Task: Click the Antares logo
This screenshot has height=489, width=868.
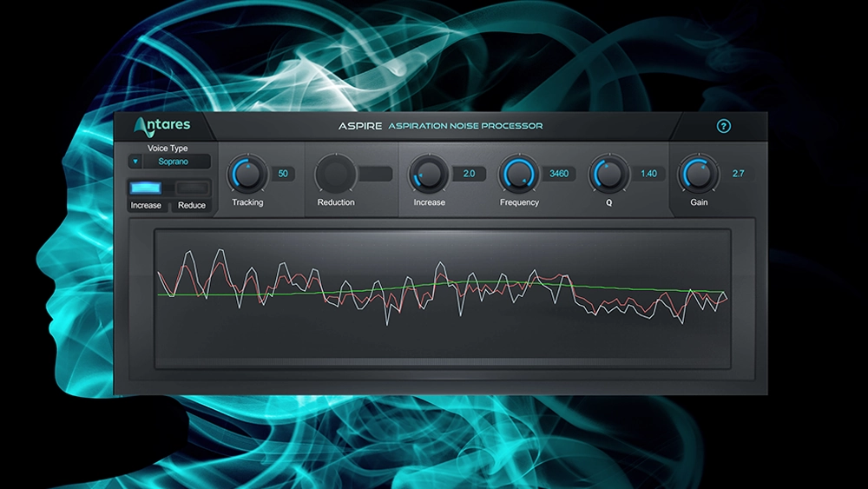Action: (161, 125)
